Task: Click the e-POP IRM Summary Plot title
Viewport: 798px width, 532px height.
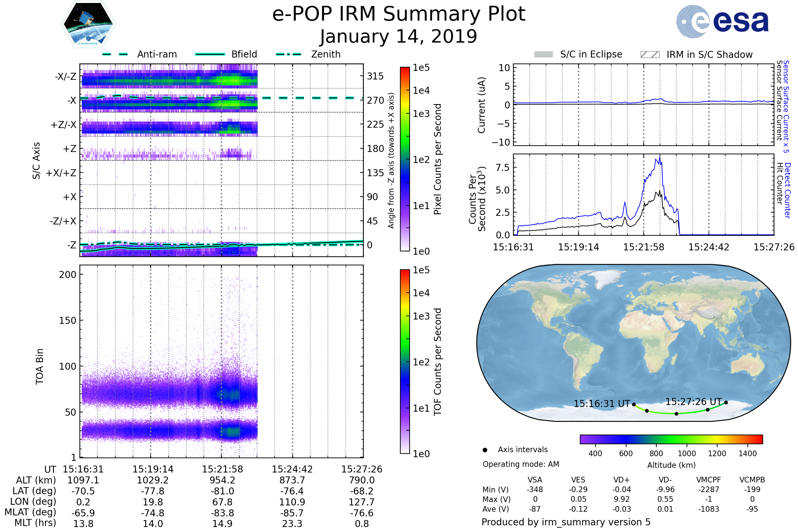Action: point(399,14)
